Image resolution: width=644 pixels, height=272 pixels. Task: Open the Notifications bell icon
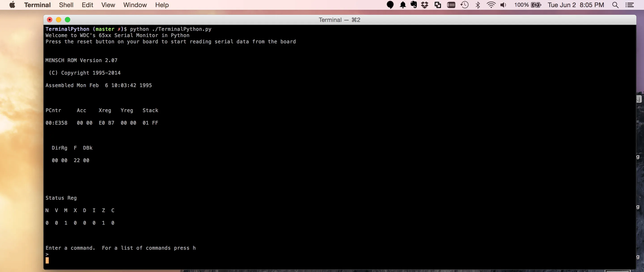403,5
